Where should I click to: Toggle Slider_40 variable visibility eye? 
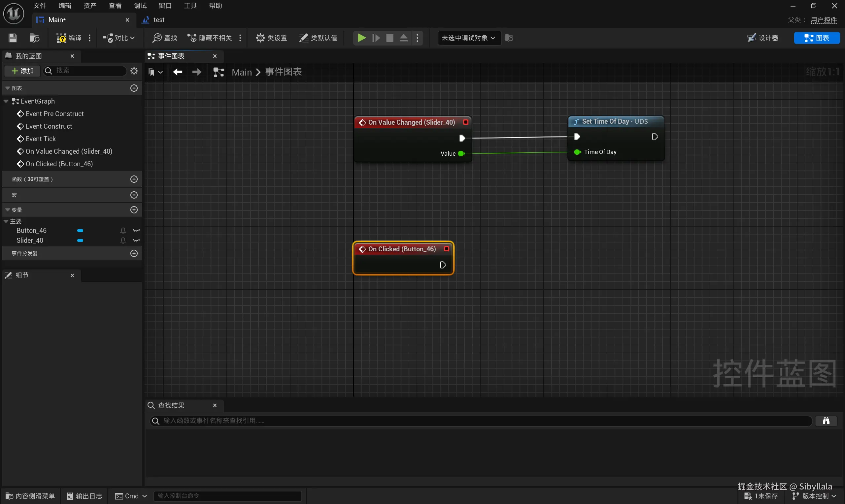[136, 240]
